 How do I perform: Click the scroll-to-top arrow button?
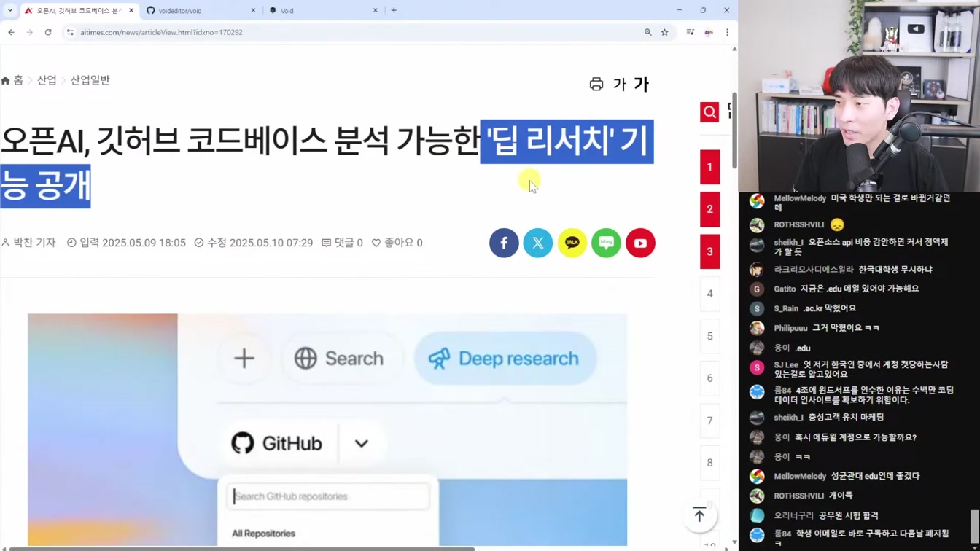(699, 515)
